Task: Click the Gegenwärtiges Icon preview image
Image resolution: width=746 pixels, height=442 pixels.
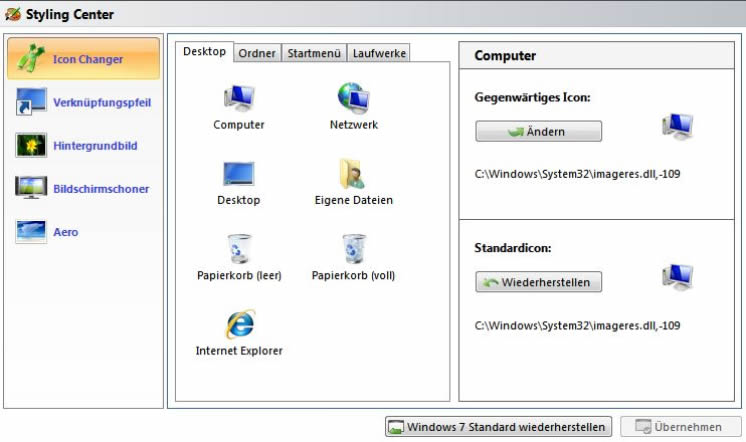Action: pos(677,127)
